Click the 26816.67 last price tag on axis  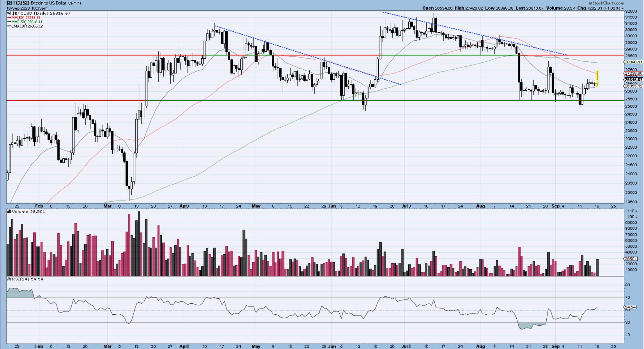pyautogui.click(x=633, y=80)
